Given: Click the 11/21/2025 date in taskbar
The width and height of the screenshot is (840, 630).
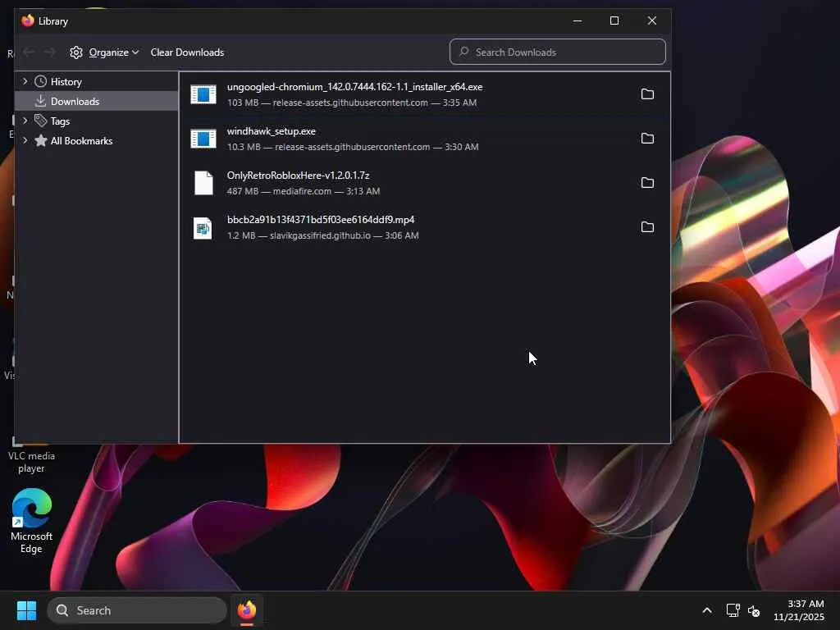Looking at the screenshot, I should [798, 617].
